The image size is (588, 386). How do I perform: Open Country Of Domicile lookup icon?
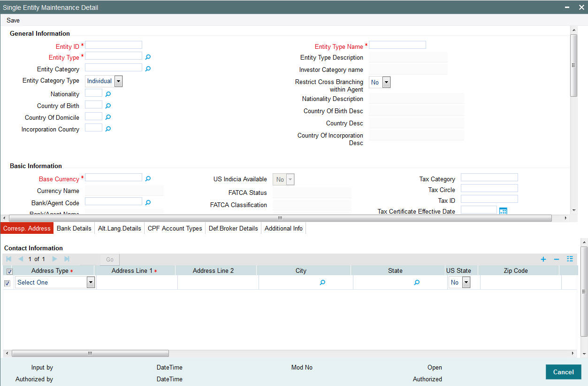(x=108, y=117)
